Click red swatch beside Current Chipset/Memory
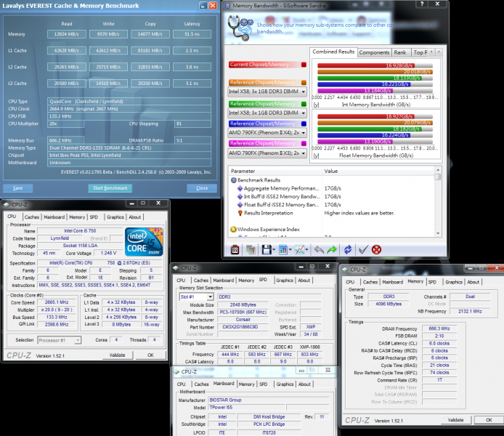504x436 pixels. coord(304,65)
